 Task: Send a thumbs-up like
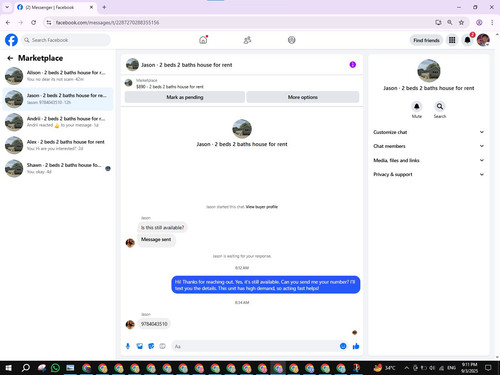click(356, 346)
